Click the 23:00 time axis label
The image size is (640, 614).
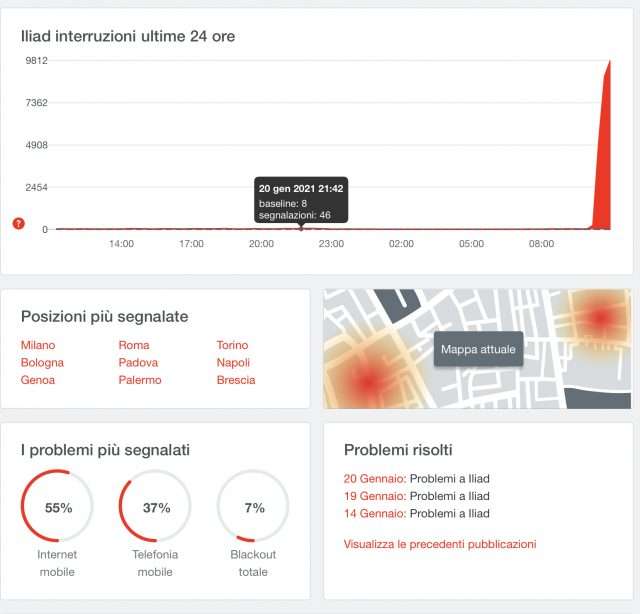(331, 244)
